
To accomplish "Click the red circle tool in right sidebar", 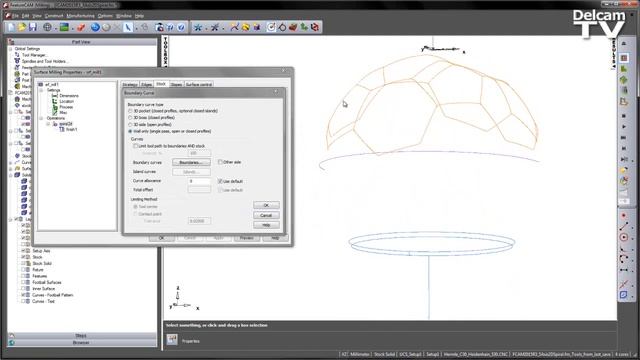I will point(623,237).
